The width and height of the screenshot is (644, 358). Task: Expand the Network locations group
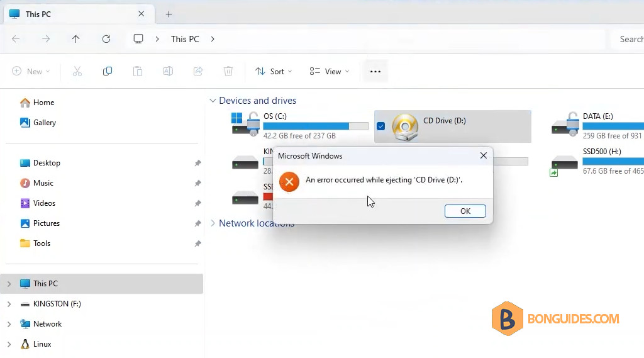coord(213,223)
